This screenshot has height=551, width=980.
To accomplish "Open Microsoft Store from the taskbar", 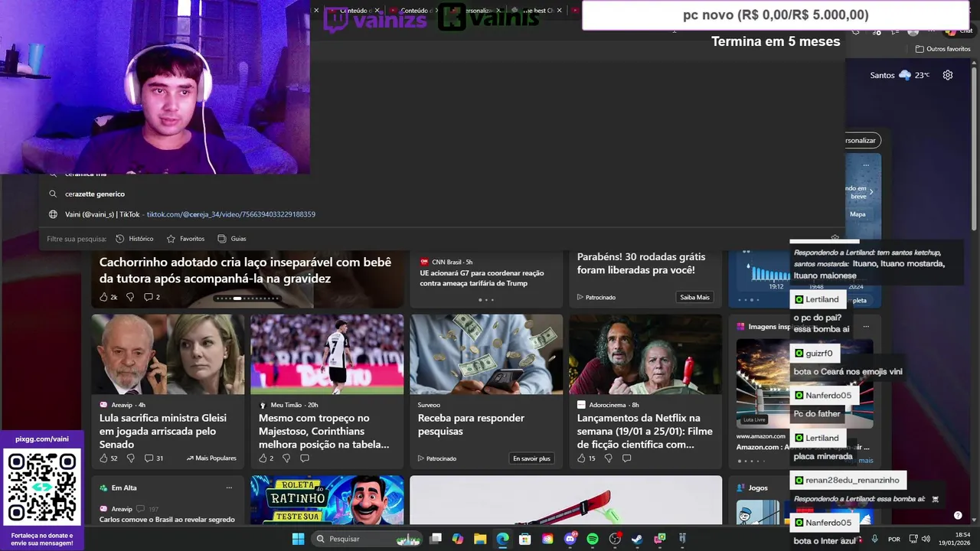I will [x=525, y=539].
